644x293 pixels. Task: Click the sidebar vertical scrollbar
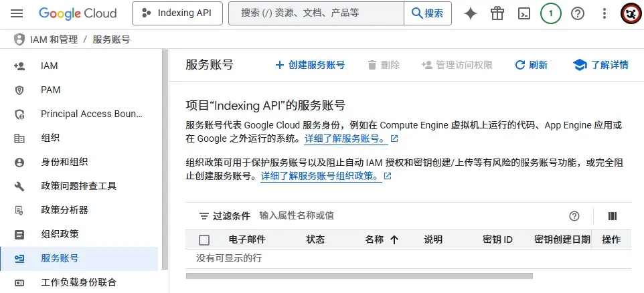click(x=165, y=159)
